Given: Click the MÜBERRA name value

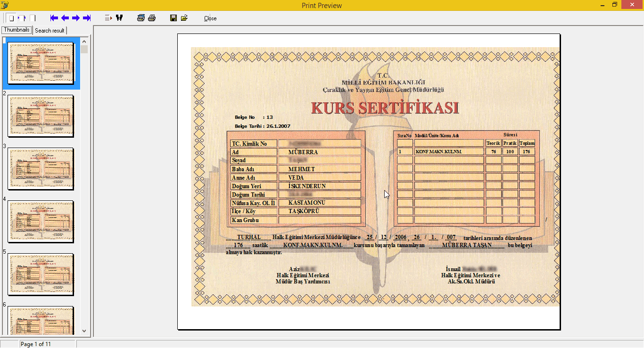Looking at the screenshot, I should 303,152.
